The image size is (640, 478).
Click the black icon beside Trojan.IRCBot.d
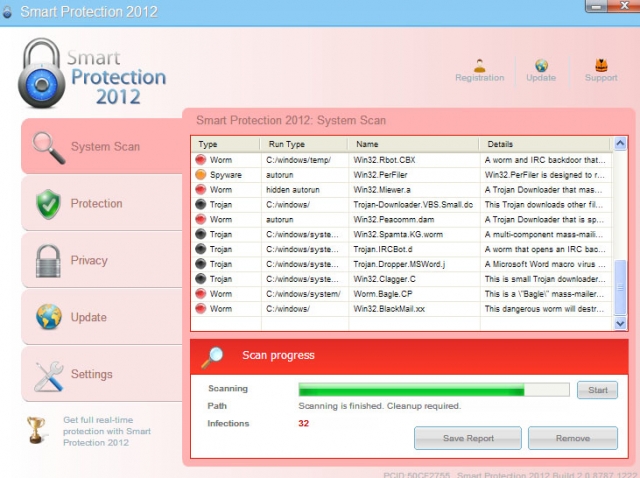[x=200, y=249]
